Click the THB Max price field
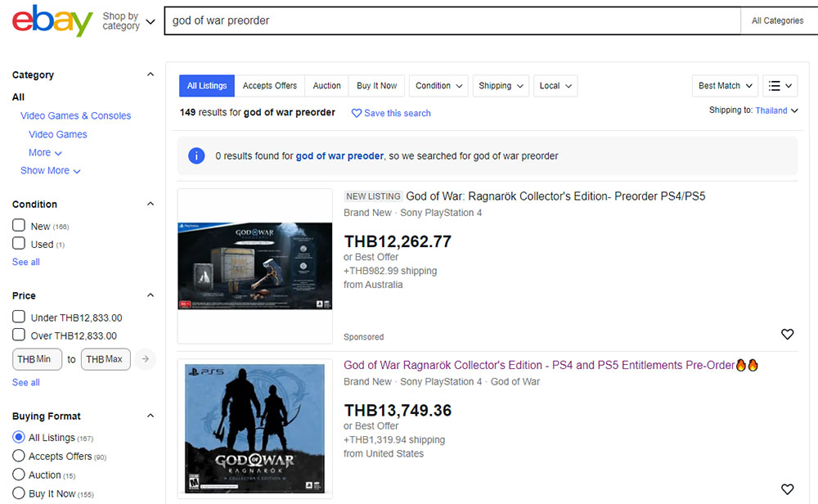Viewport: 818px width, 504px height. pyautogui.click(x=106, y=359)
